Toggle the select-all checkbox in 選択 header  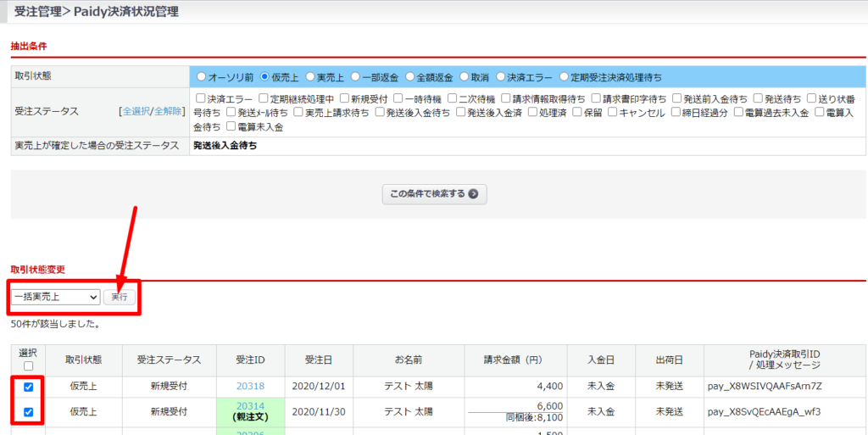(x=28, y=366)
